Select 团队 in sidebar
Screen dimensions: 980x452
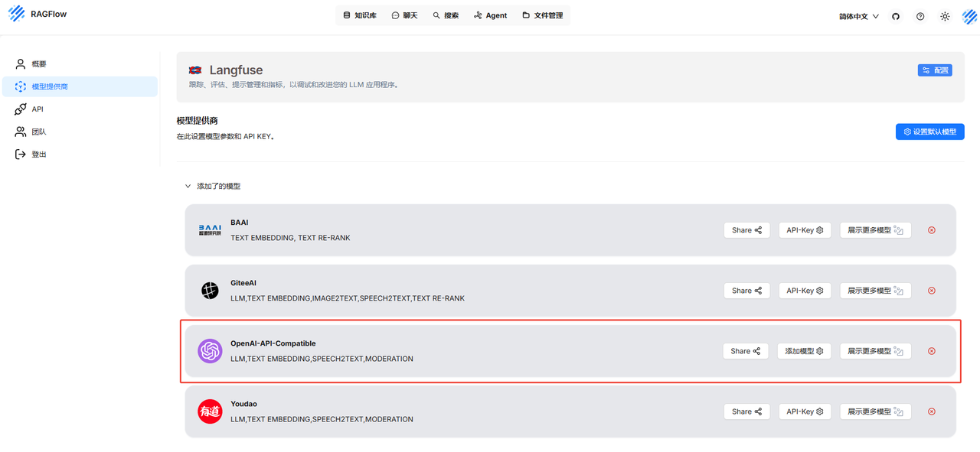pyautogui.click(x=80, y=132)
